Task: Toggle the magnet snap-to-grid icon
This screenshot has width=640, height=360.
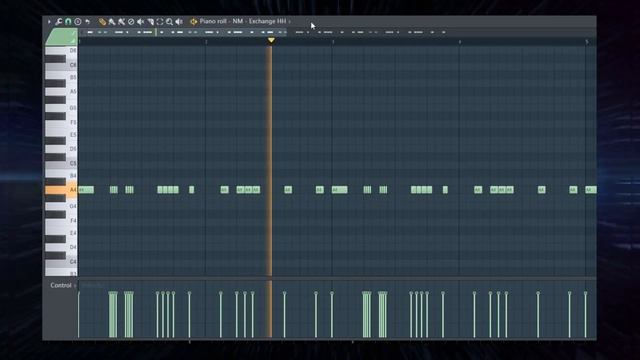Action: coord(68,22)
